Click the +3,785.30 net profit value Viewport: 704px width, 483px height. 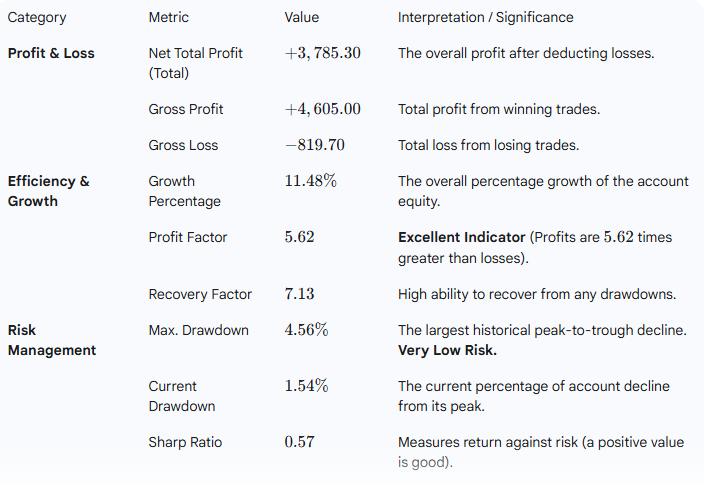coord(322,53)
